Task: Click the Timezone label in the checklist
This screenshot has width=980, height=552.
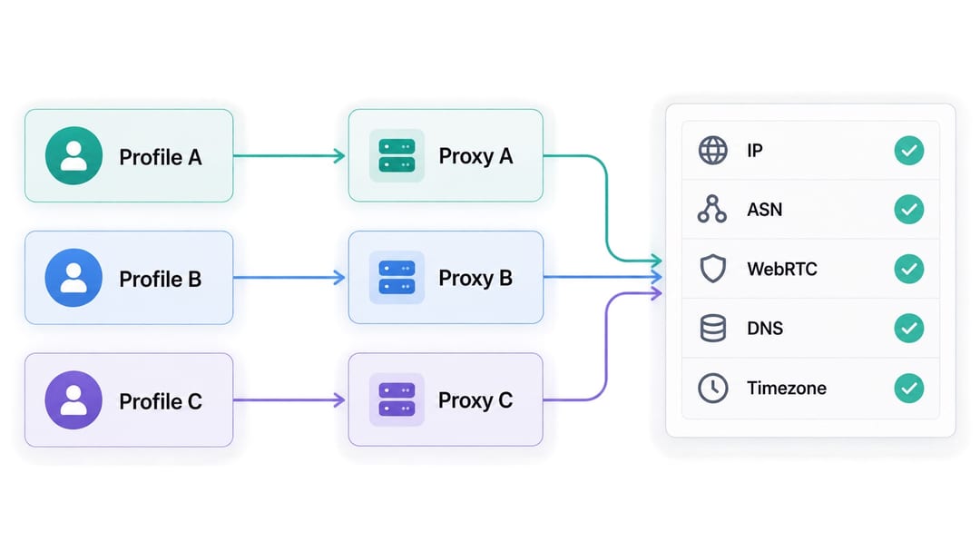Action: pyautogui.click(x=786, y=389)
